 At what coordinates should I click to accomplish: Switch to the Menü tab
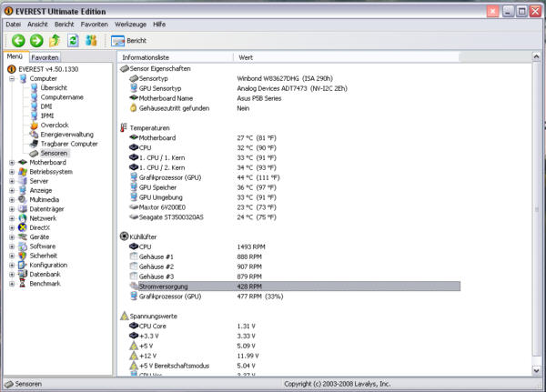coord(15,56)
